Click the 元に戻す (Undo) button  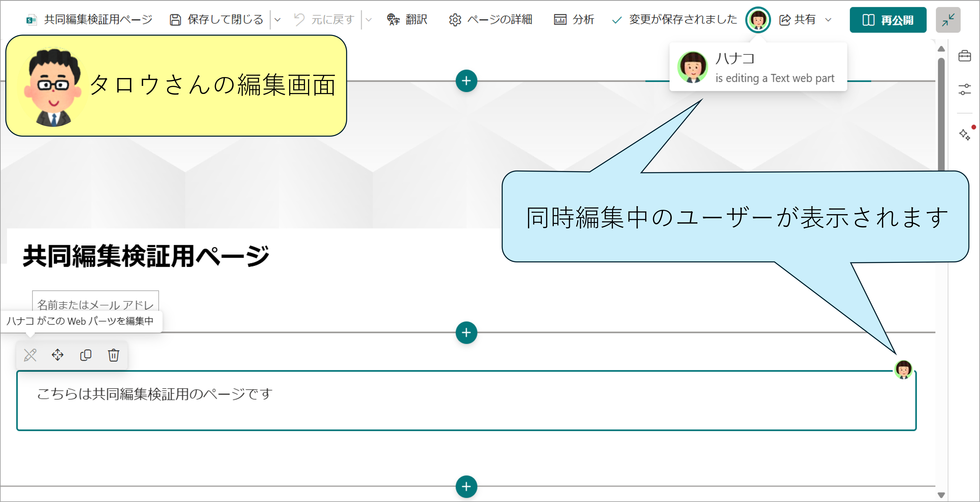[x=324, y=19]
